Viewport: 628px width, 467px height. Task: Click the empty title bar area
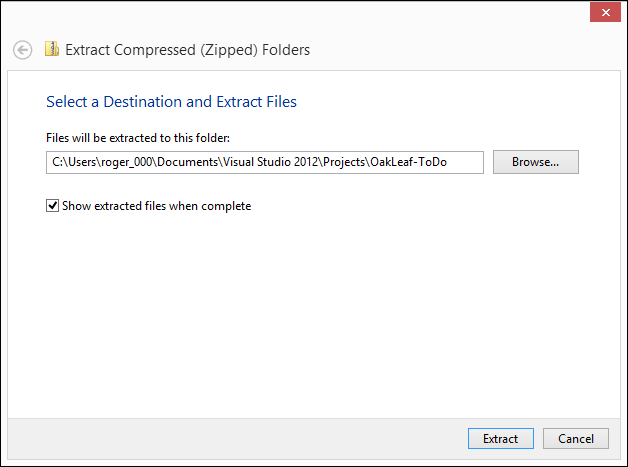tap(300, 12)
